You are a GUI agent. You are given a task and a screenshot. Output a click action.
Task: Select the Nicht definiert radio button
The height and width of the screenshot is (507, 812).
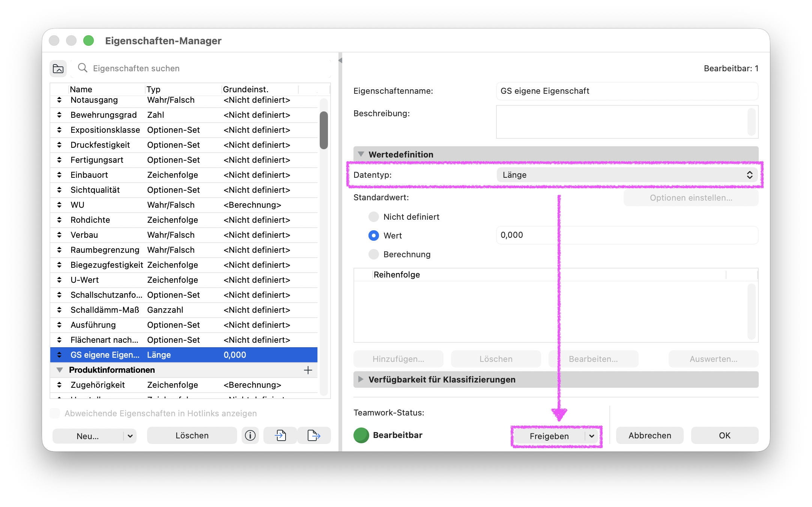pyautogui.click(x=374, y=217)
